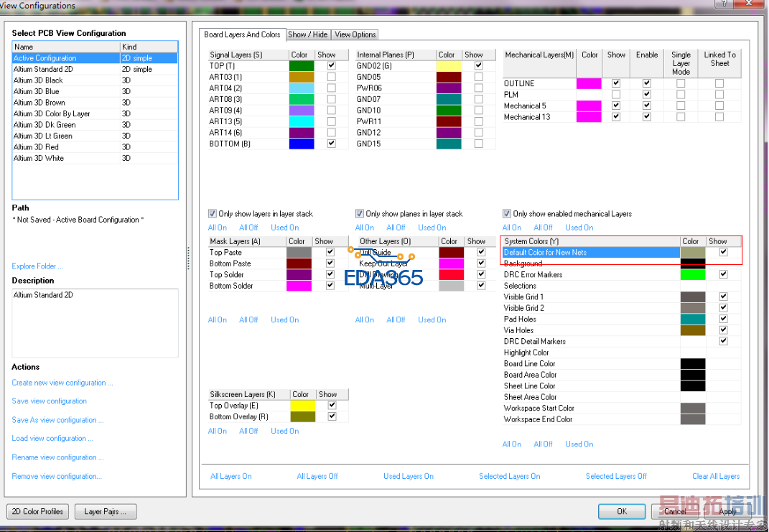The width and height of the screenshot is (769, 532).
Task: Click Create new view configuration link
Action: (62, 383)
